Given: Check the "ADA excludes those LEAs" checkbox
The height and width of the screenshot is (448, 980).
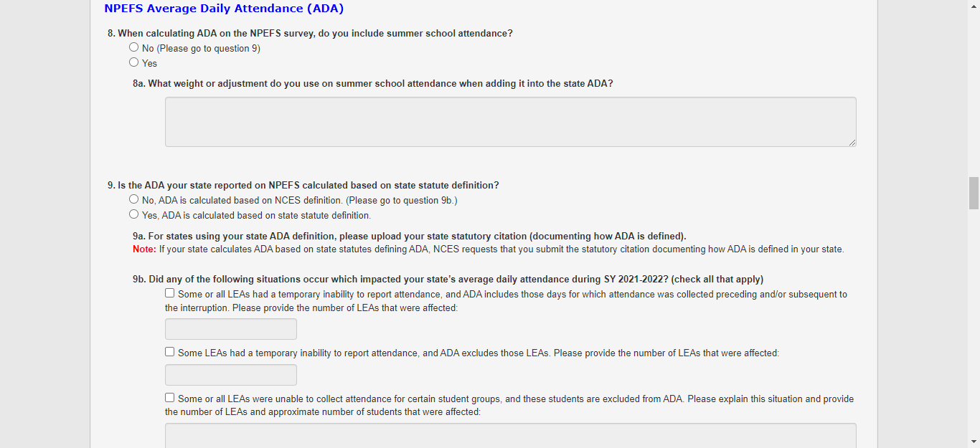Looking at the screenshot, I should pos(170,352).
